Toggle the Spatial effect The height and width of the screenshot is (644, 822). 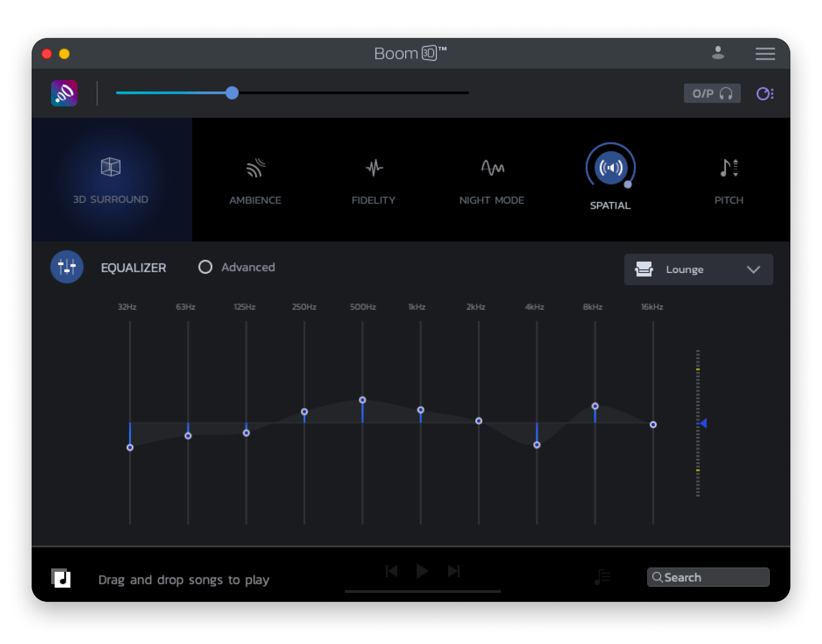[610, 168]
